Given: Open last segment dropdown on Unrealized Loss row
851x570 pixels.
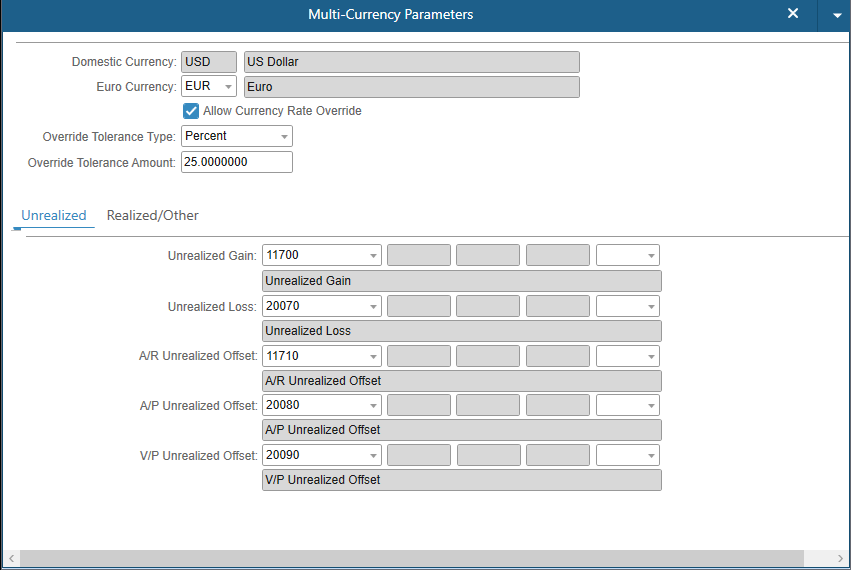Looking at the screenshot, I should [651, 306].
